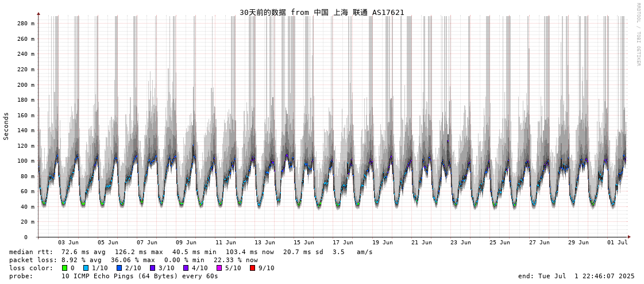644x284 pixels.
Task: Click the 160 m y-axis label
Action: click(x=26, y=115)
